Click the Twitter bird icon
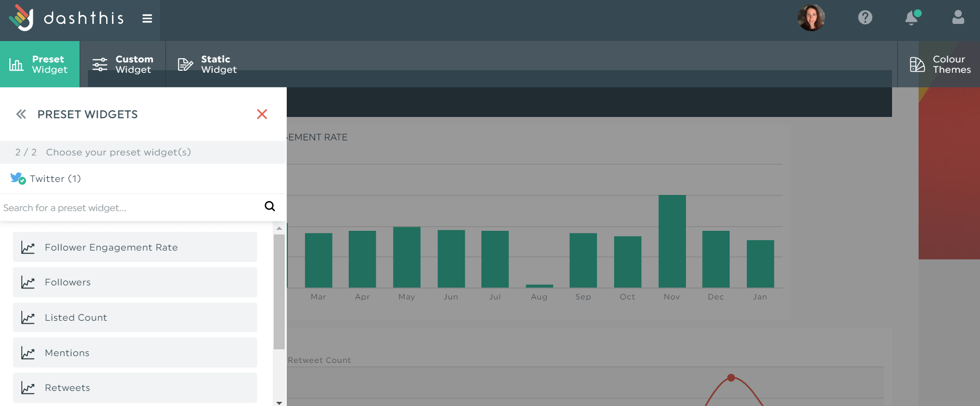 pos(18,178)
